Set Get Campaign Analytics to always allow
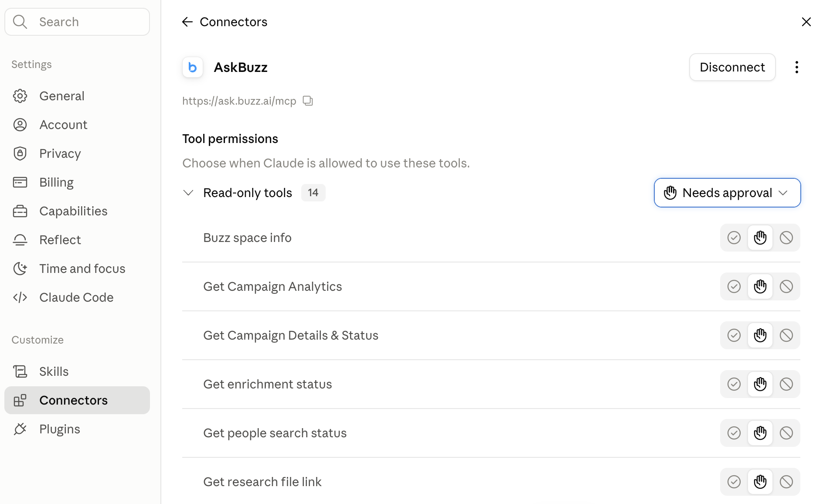Screen dimensions: 823x504 click(734, 286)
